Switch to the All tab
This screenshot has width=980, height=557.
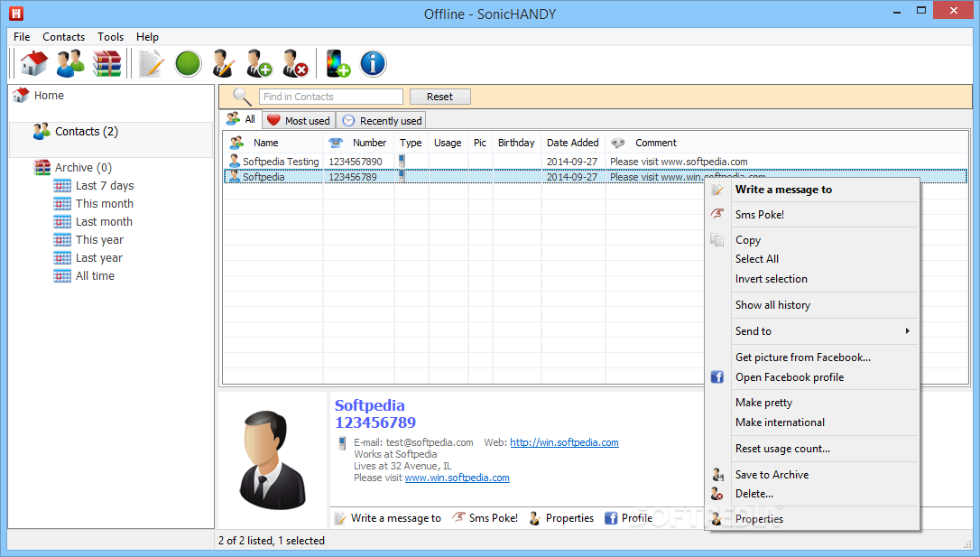pyautogui.click(x=241, y=119)
